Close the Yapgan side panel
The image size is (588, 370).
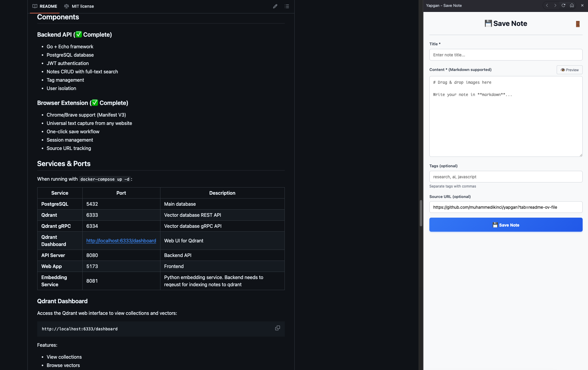582,5
